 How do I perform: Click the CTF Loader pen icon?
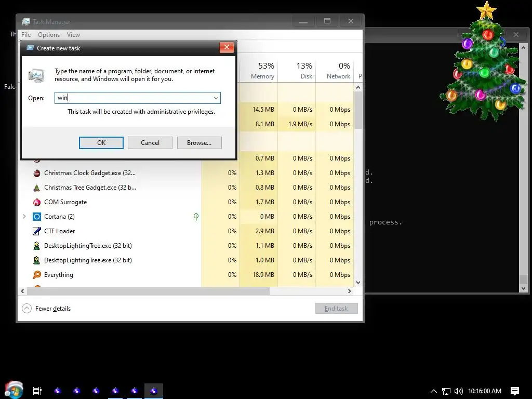click(x=37, y=231)
